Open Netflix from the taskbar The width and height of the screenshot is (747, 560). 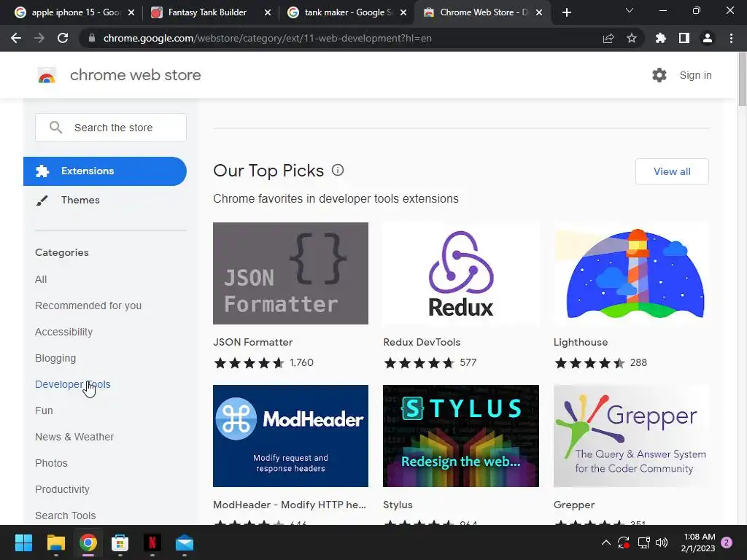click(152, 542)
